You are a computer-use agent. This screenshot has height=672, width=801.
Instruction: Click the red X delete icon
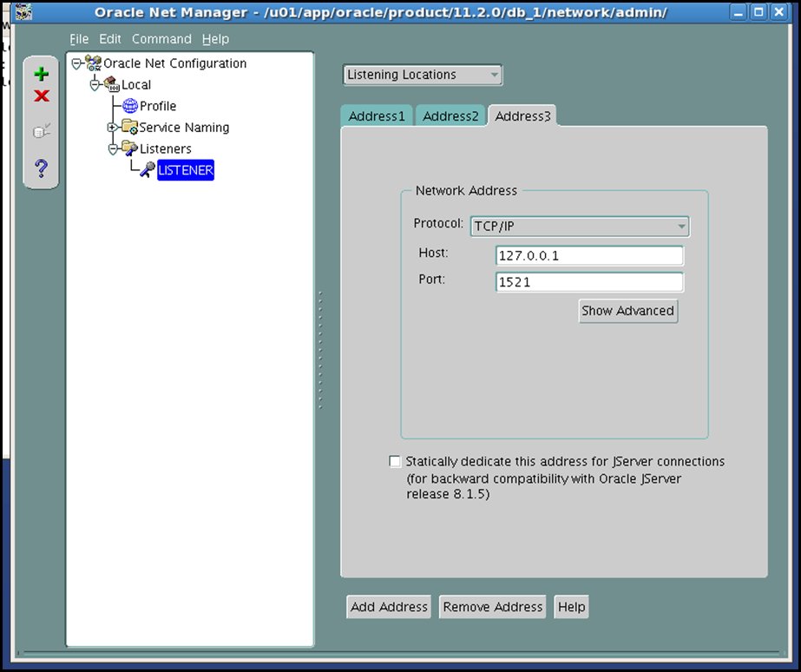(42, 96)
